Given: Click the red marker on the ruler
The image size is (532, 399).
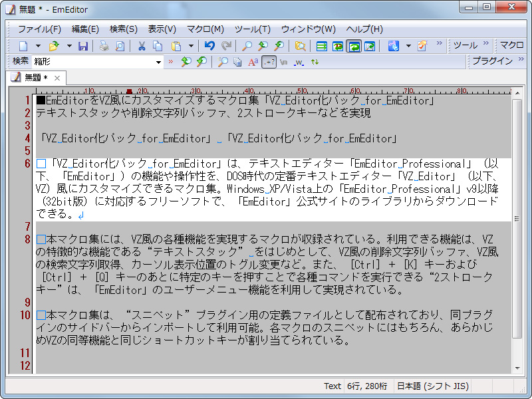Looking at the screenshot, I should 129,91.
